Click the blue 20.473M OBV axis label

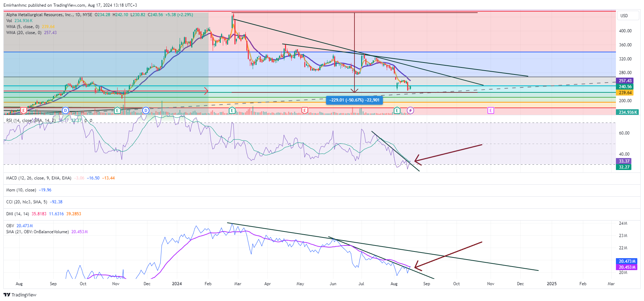click(627, 261)
